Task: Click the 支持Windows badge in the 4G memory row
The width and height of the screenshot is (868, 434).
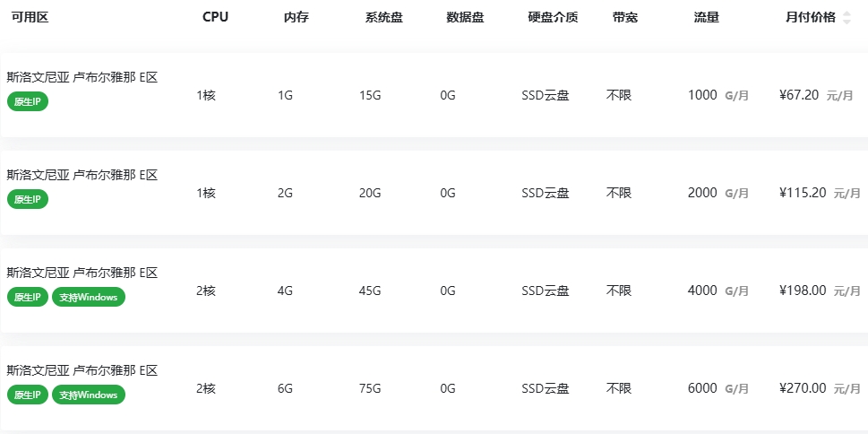Action: (89, 297)
